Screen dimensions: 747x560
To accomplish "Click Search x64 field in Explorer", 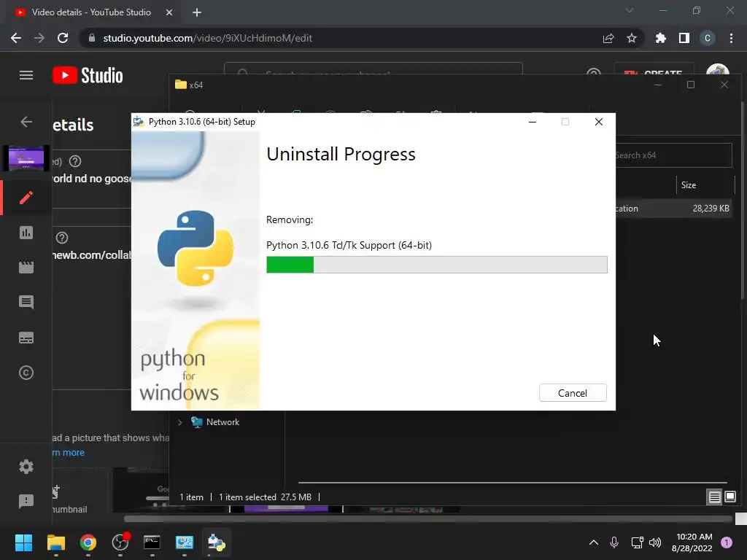I will tap(673, 155).
